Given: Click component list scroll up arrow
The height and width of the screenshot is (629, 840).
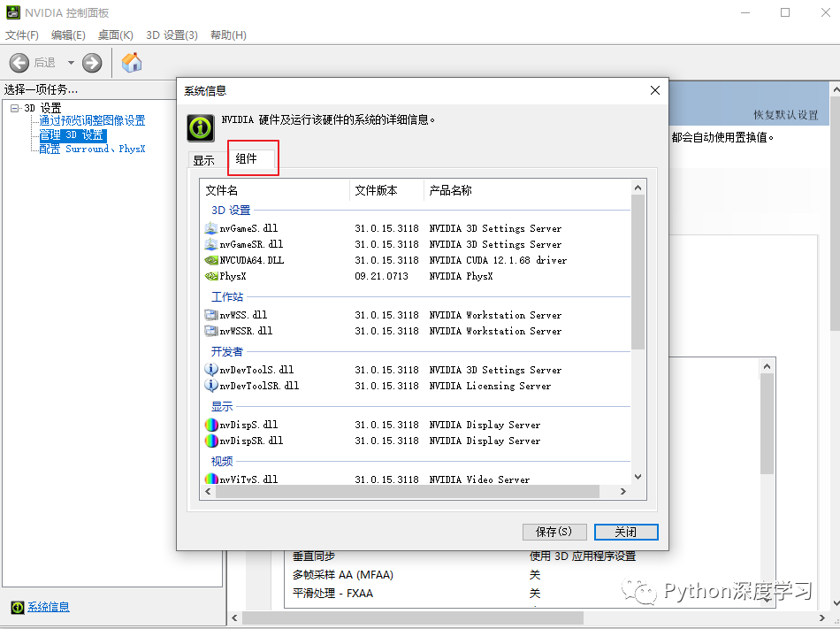Looking at the screenshot, I should click(x=638, y=188).
